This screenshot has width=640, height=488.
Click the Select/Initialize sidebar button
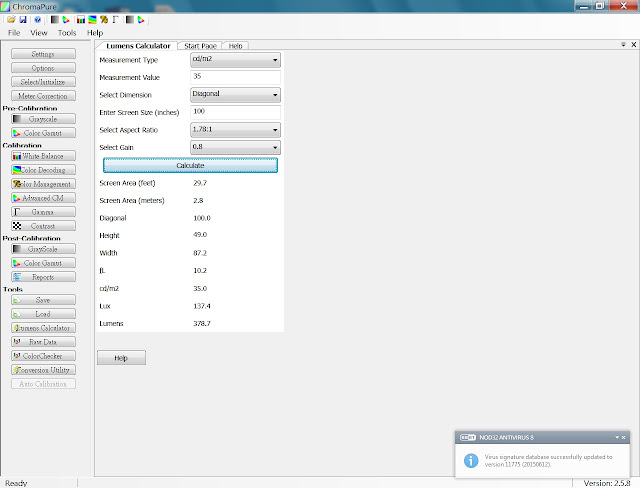[43, 82]
